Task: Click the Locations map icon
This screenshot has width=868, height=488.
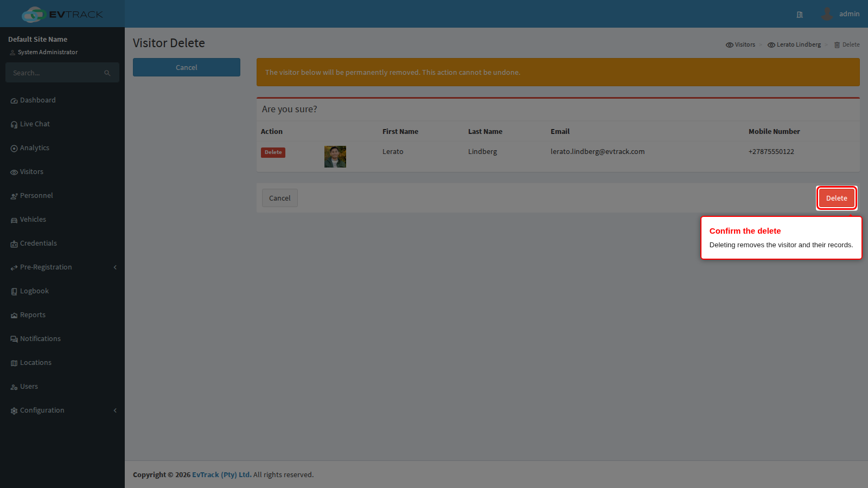Action: 14,363
